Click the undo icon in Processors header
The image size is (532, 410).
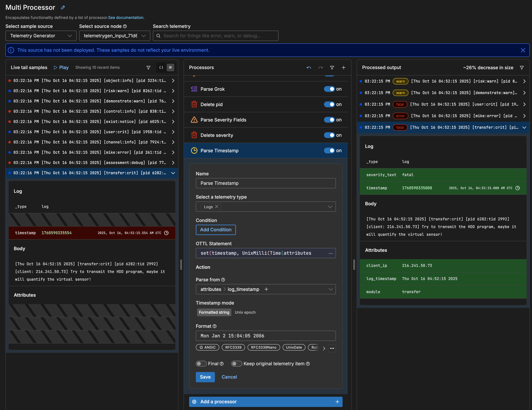309,67
